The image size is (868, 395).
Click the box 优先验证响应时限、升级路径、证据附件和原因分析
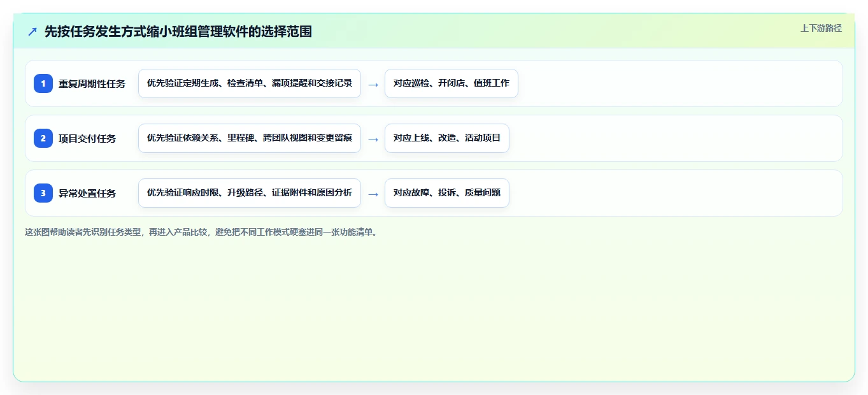(250, 193)
